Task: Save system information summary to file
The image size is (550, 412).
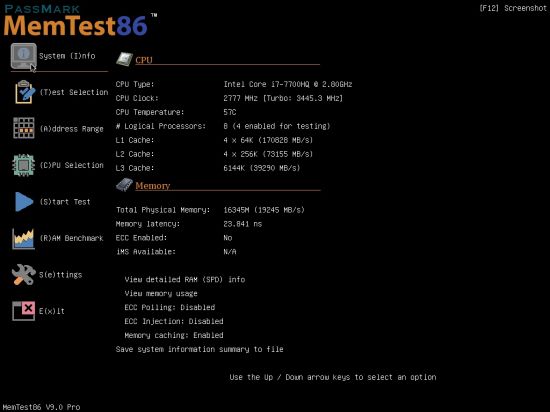Action: (x=200, y=349)
